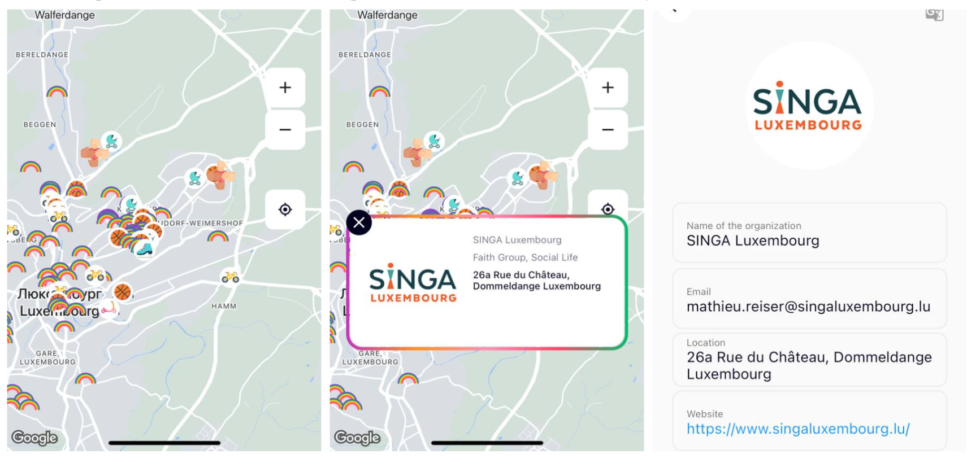Viewport: 980px width, 463px height.
Task: Center left map on my location
Action: pos(285,209)
